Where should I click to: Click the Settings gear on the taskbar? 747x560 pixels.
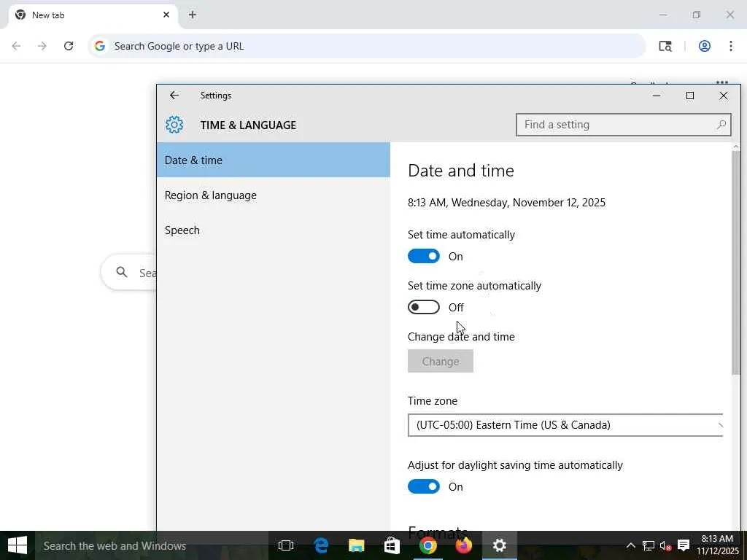(x=499, y=545)
